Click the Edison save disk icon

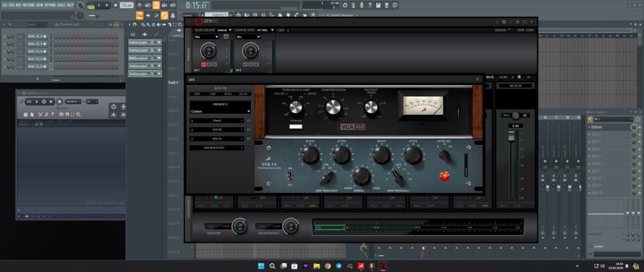tap(25, 114)
